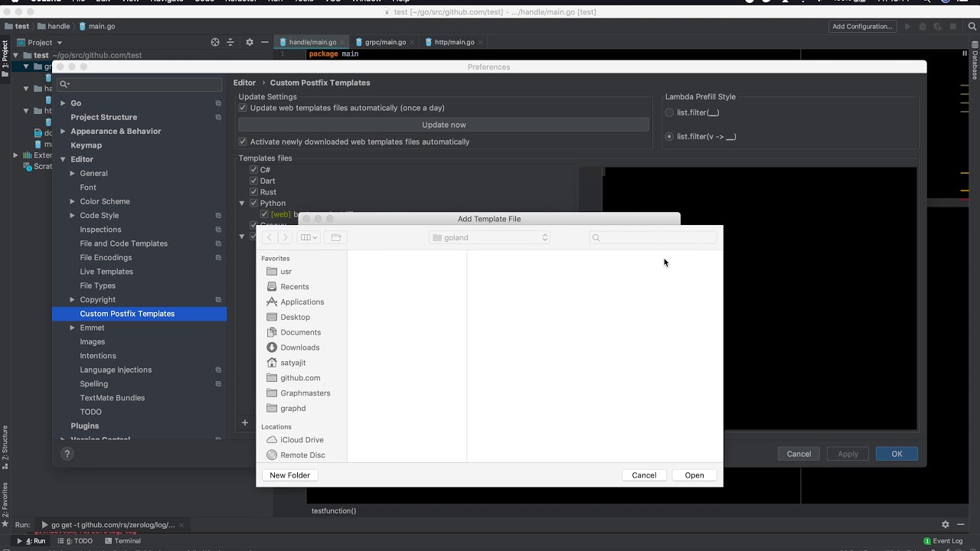Select list.filter(v -> __) lambda prefill radio
Screen dimensions: 980x551
[669, 136]
